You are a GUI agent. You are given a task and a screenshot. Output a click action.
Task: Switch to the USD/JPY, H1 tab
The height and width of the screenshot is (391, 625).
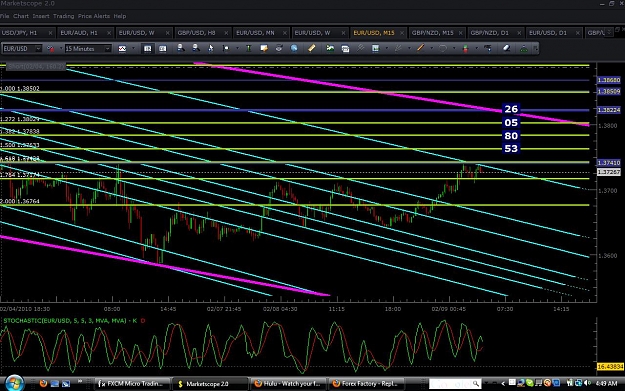[x=27, y=33]
